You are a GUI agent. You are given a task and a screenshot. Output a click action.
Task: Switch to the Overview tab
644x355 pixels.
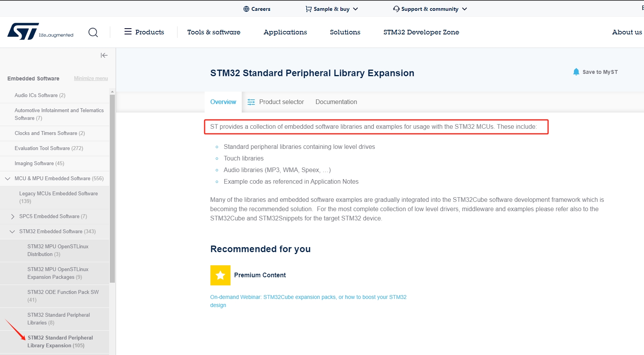point(223,102)
